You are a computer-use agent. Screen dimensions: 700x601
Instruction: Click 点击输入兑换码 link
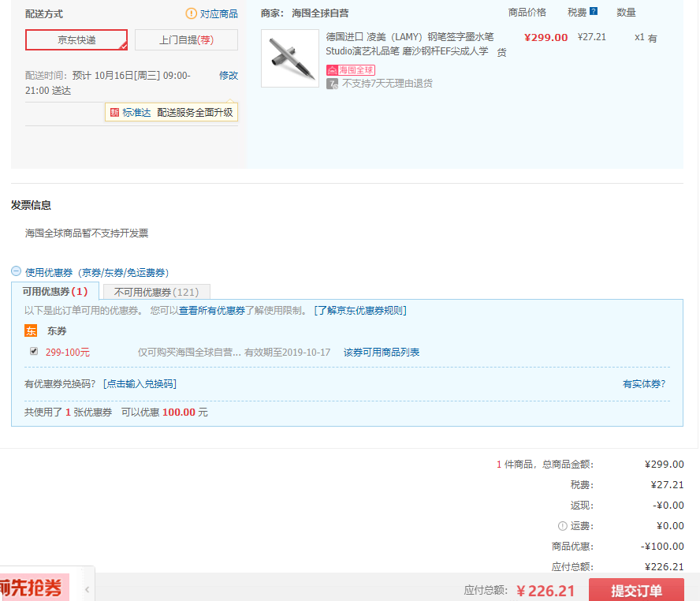point(140,384)
